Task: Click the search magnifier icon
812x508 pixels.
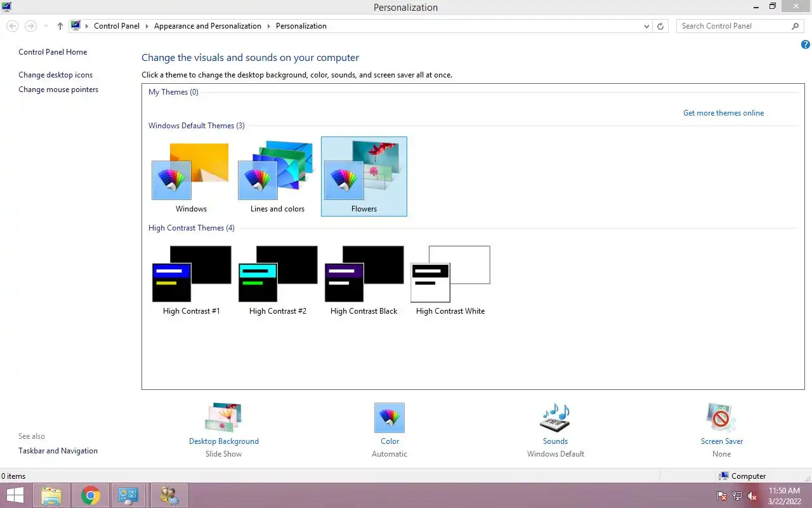Action: [796, 26]
